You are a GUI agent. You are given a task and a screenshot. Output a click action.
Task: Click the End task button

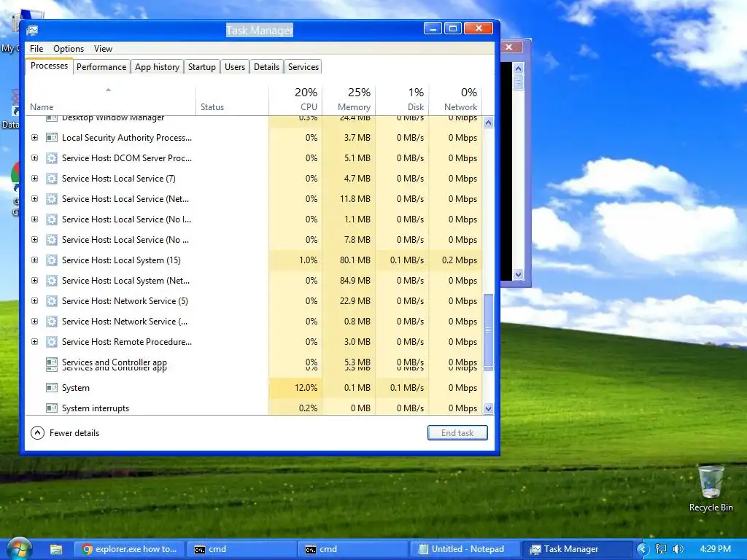pos(457,433)
